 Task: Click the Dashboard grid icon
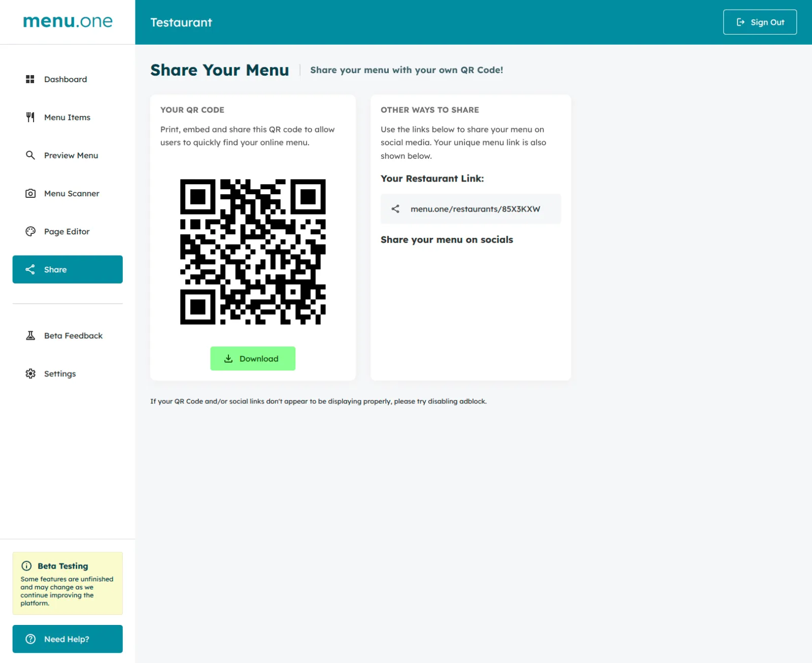[x=30, y=79]
